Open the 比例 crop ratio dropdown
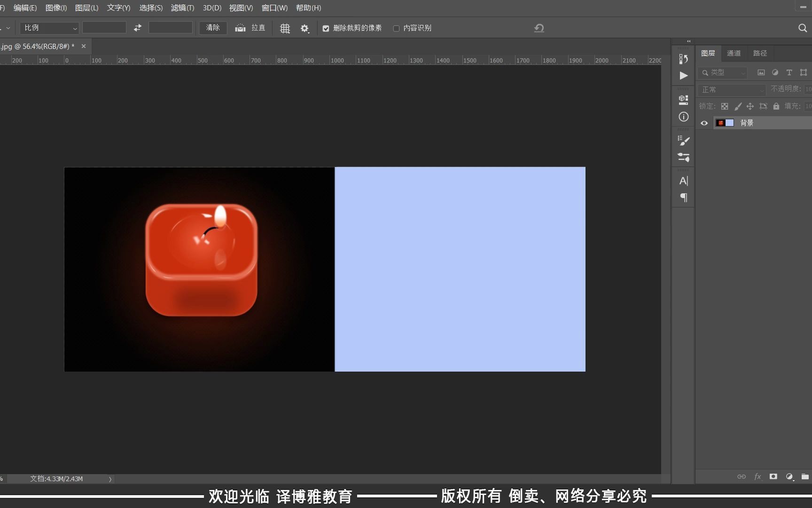 tap(49, 28)
